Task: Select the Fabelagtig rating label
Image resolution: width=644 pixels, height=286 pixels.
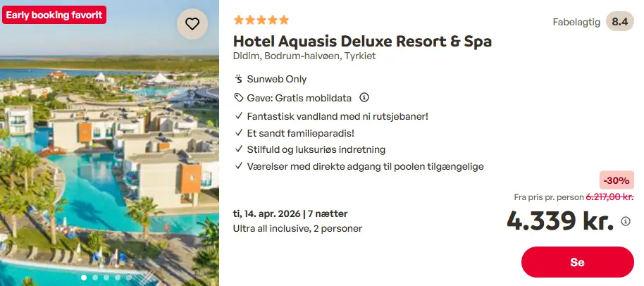Action: pos(576,22)
